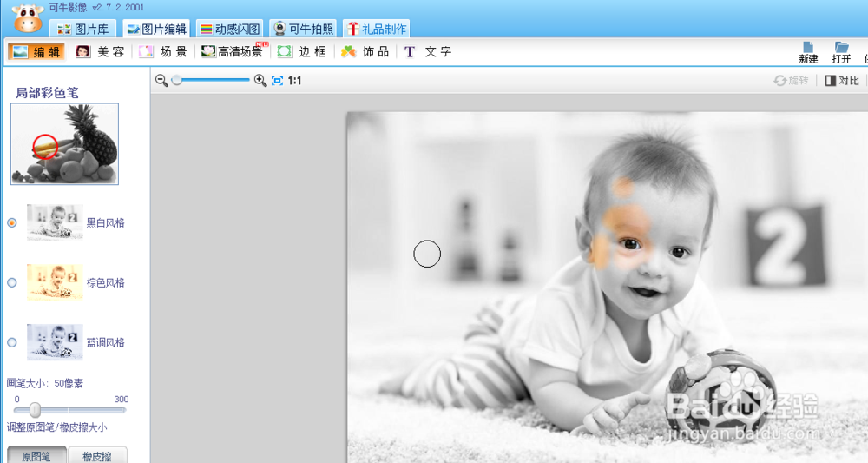Click the 黑白风格 preview thumbnail
The width and height of the screenshot is (868, 463).
coord(55,222)
